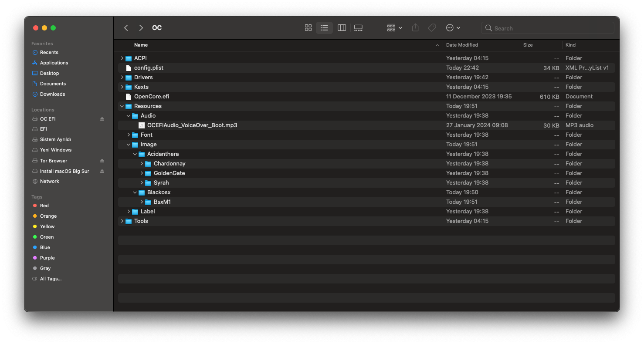Switch to column view
The width and height of the screenshot is (644, 344).
pos(342,28)
